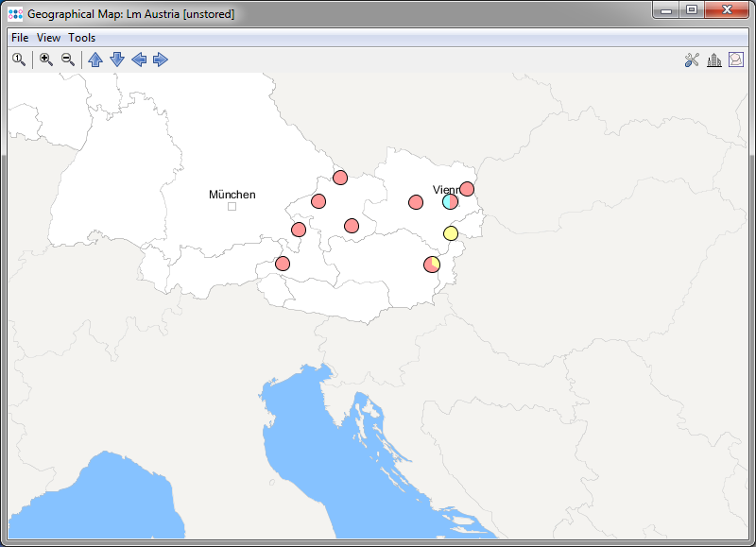Click the zoom in magnifier
The height and width of the screenshot is (547, 756).
pyautogui.click(x=45, y=60)
